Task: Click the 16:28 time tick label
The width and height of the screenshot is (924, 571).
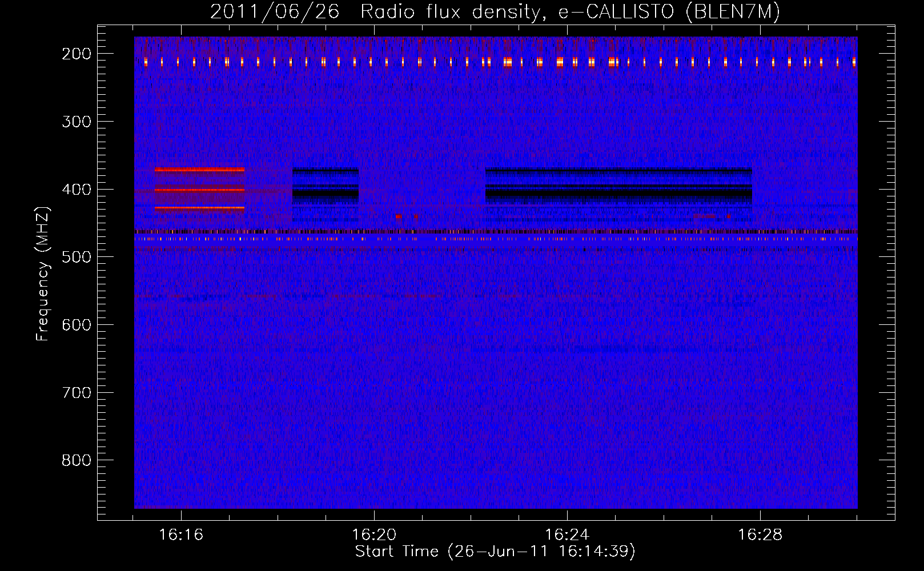Action: point(760,535)
